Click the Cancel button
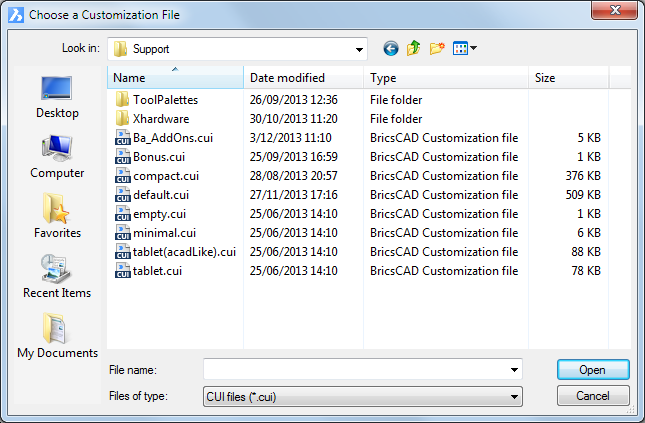Image resolution: width=645 pixels, height=423 pixels. [593, 396]
